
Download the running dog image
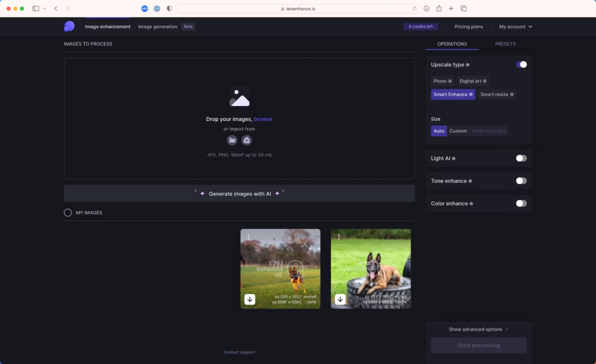click(x=250, y=299)
